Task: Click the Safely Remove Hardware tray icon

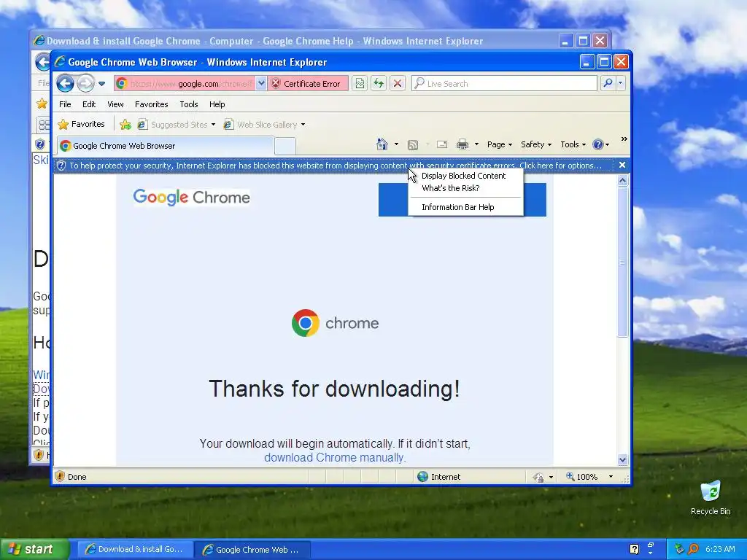Action: [x=680, y=550]
